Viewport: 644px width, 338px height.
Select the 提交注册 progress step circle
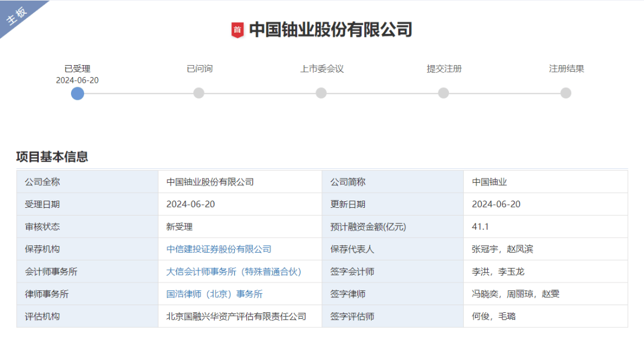pos(444,93)
